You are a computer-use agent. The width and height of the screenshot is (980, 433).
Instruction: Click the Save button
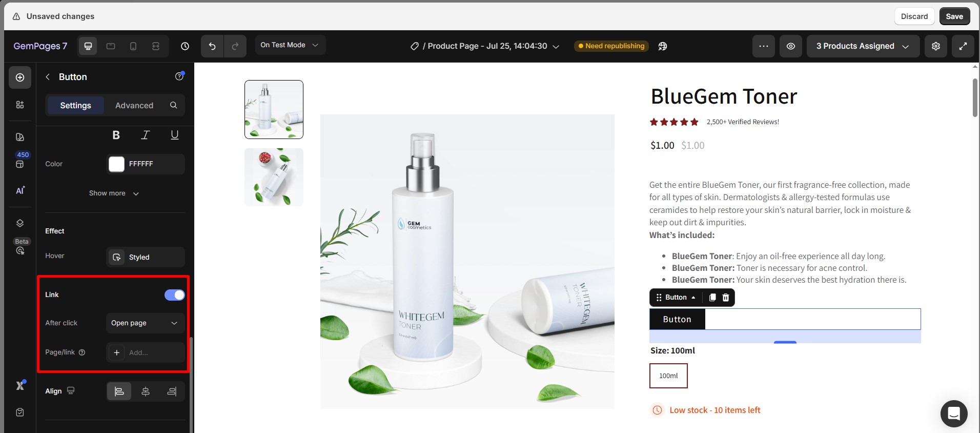[954, 16]
